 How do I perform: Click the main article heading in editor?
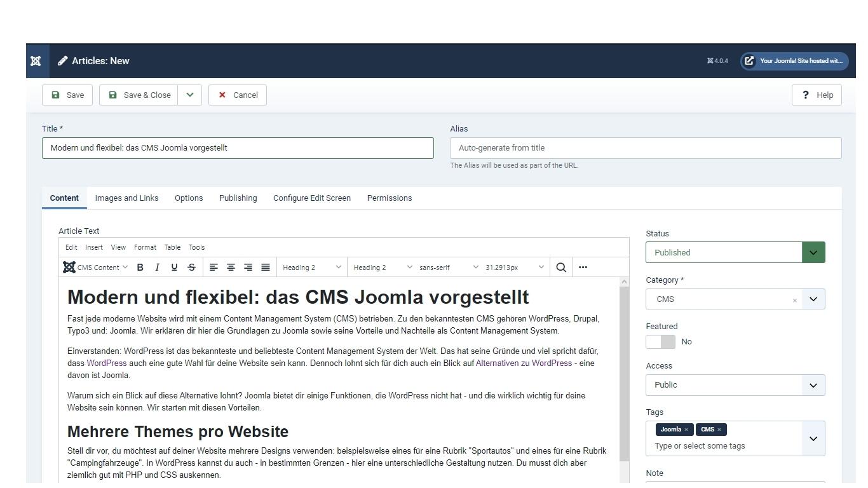[298, 297]
